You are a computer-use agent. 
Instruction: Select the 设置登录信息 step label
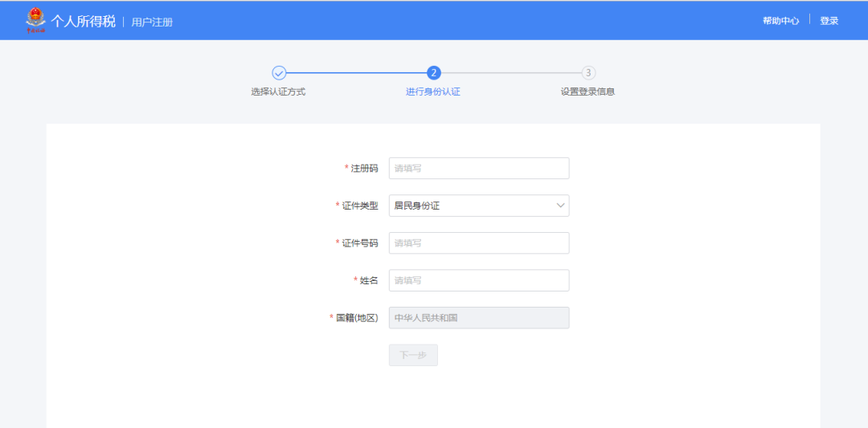click(588, 92)
